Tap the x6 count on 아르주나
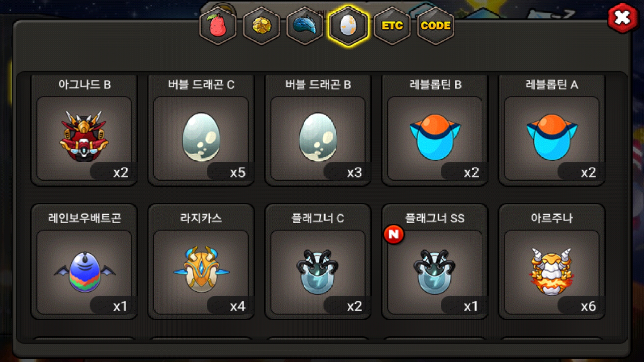Viewport: 644px width, 362px height. [x=588, y=306]
